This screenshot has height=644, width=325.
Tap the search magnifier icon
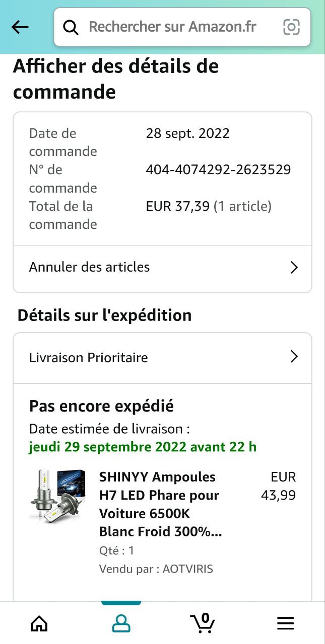click(71, 27)
